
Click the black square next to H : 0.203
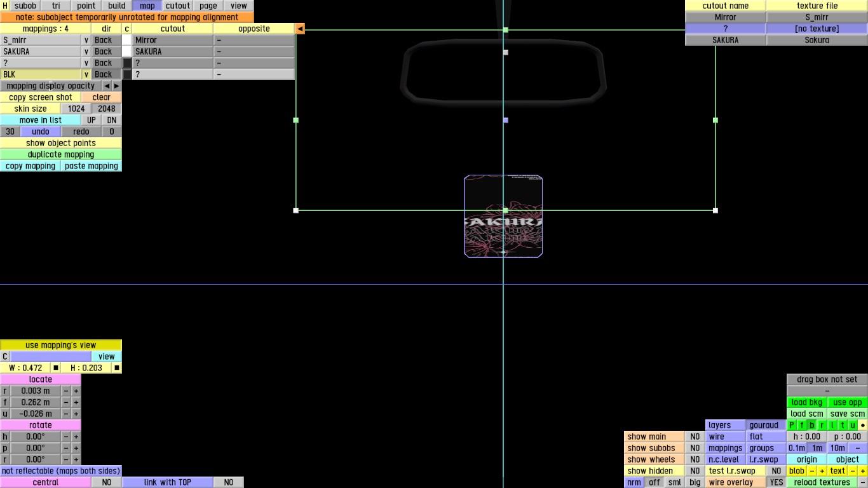(117, 368)
